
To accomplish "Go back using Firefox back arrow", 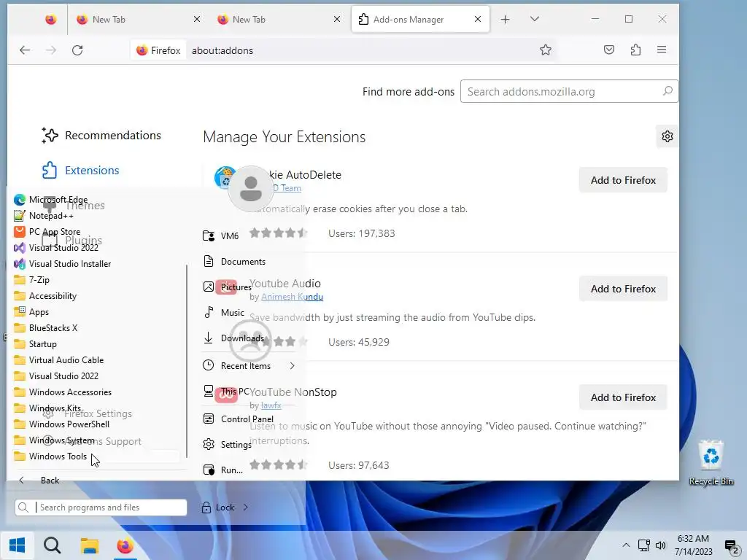I will (x=25, y=50).
